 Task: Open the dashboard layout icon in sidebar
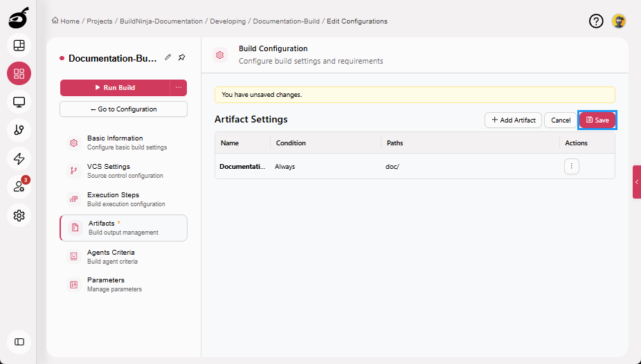click(19, 46)
